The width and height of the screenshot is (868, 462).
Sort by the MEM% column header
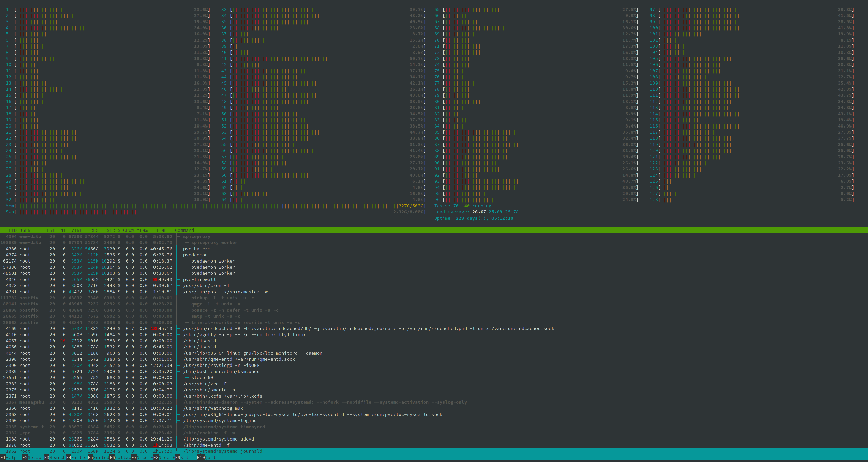coord(142,230)
